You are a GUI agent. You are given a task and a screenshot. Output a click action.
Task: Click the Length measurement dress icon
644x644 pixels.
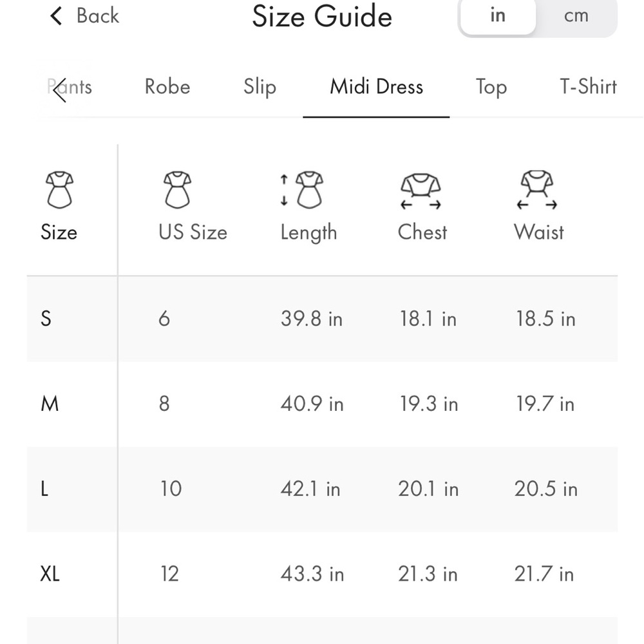click(x=302, y=190)
